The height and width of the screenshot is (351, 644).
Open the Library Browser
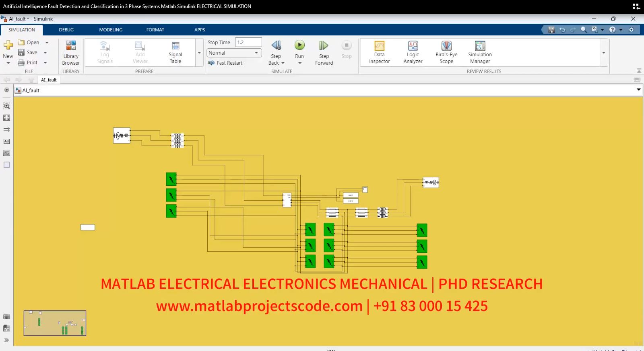tap(71, 53)
